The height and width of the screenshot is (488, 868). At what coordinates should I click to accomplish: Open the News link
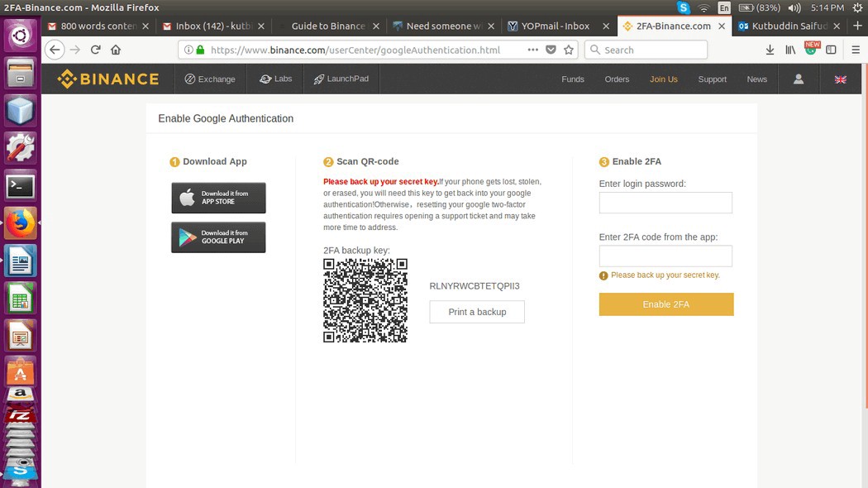(x=756, y=79)
